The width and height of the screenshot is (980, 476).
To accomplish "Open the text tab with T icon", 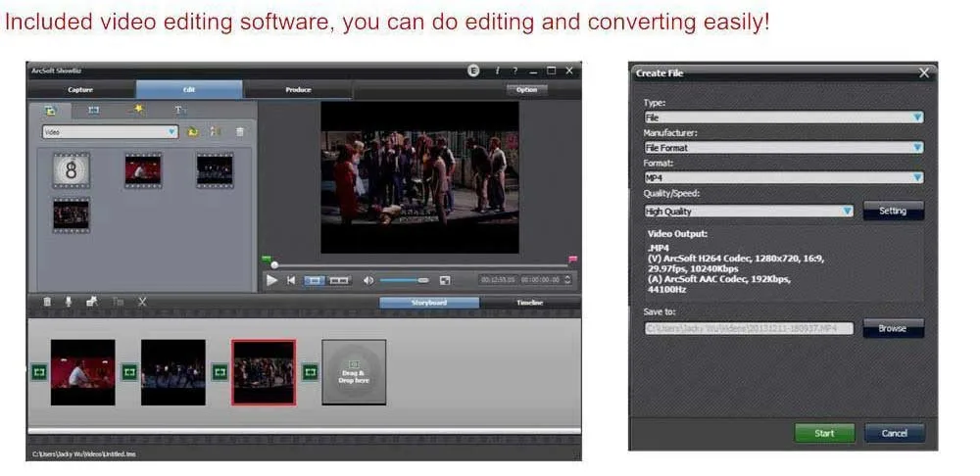I will 180,111.
